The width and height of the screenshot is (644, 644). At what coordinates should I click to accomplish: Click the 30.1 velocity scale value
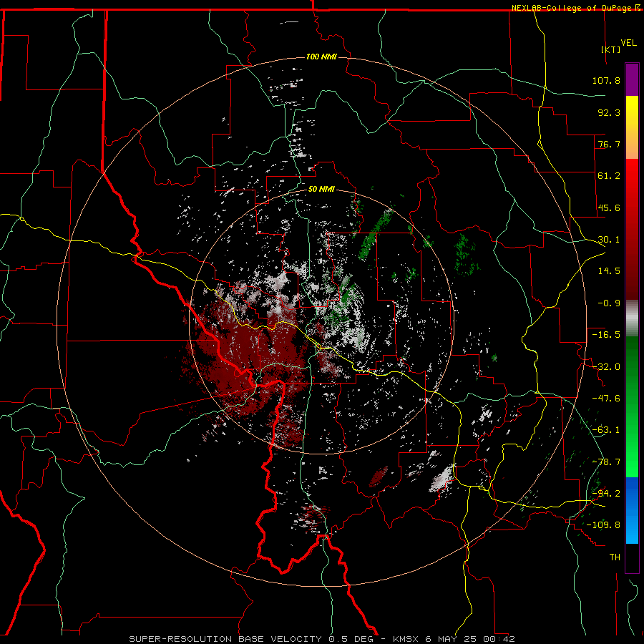(609, 240)
